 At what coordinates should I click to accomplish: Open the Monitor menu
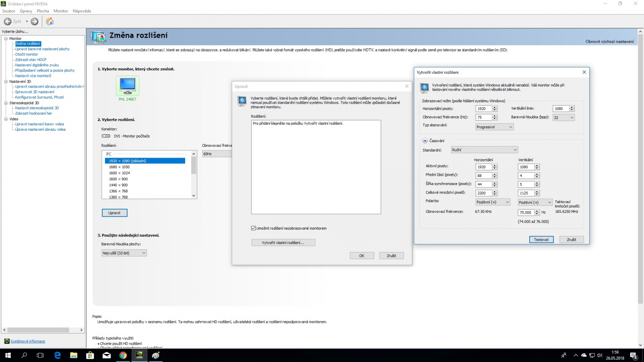coord(61,11)
